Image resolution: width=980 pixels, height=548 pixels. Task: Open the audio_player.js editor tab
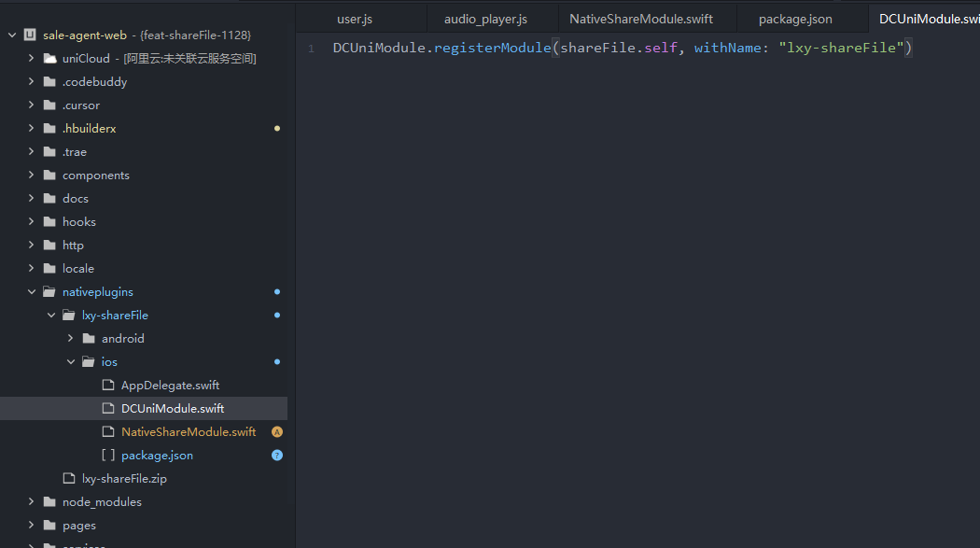click(485, 19)
